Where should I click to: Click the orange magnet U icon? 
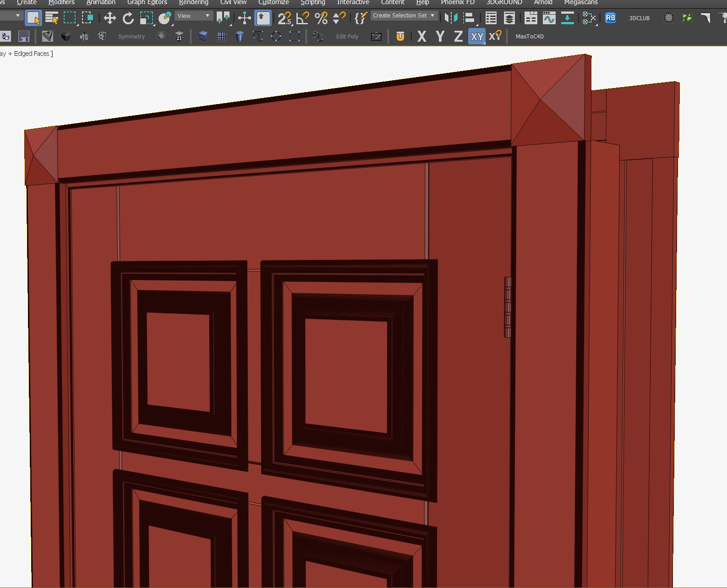coord(400,37)
